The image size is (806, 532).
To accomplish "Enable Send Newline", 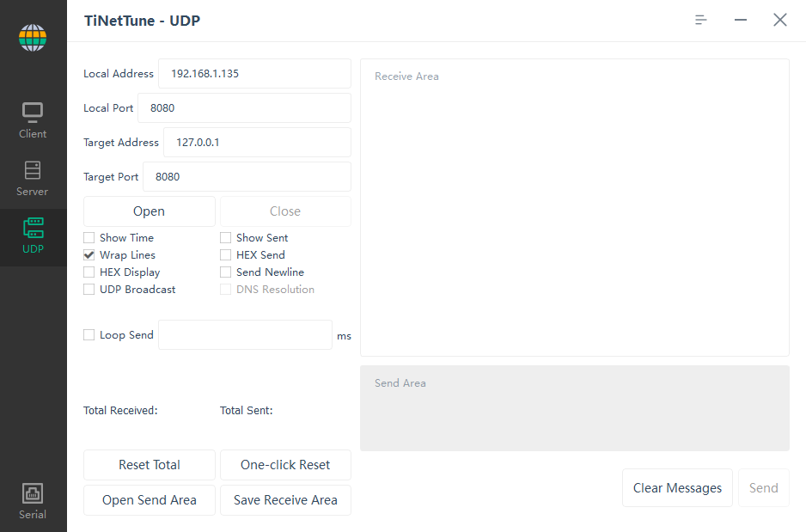I will [x=225, y=272].
